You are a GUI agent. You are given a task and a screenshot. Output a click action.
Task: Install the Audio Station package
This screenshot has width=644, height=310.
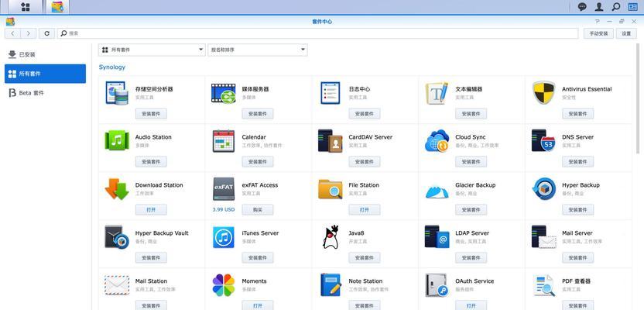click(x=151, y=161)
